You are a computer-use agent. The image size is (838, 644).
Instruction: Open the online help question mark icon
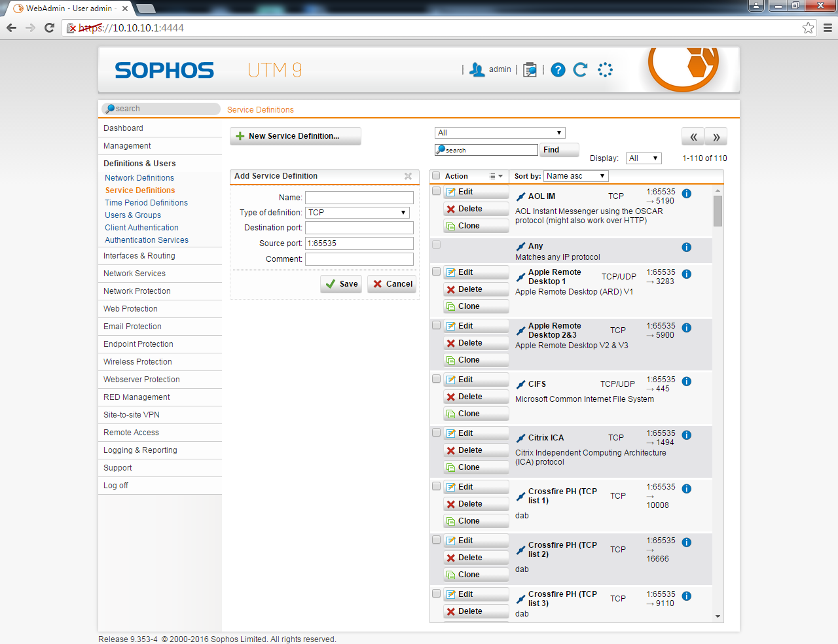coord(558,70)
